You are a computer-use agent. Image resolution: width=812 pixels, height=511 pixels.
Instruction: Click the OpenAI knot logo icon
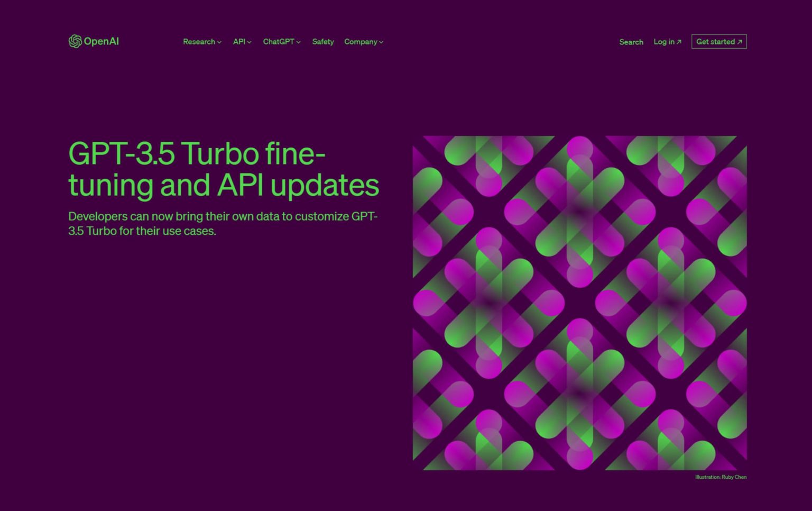pos(75,41)
